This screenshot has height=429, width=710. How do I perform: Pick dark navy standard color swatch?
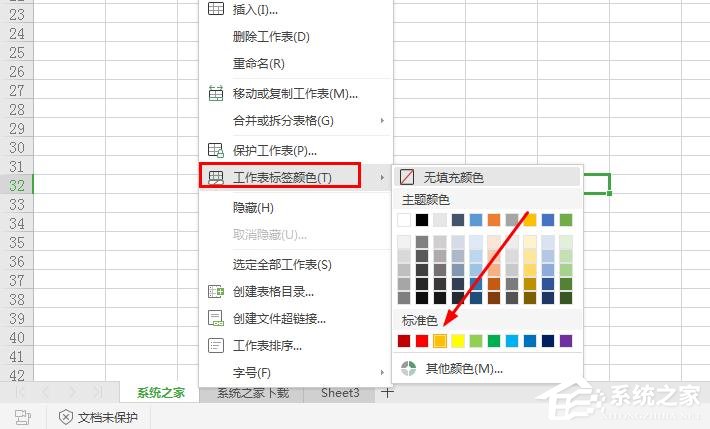[548, 341]
